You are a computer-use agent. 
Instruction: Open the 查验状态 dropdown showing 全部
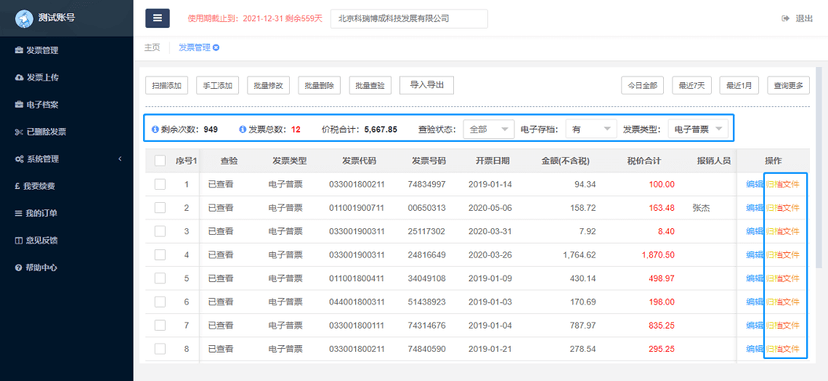[488, 129]
